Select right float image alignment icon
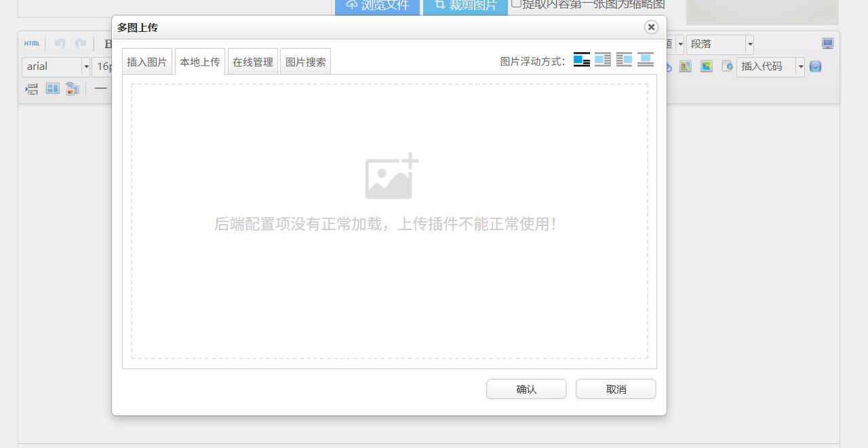 point(624,60)
